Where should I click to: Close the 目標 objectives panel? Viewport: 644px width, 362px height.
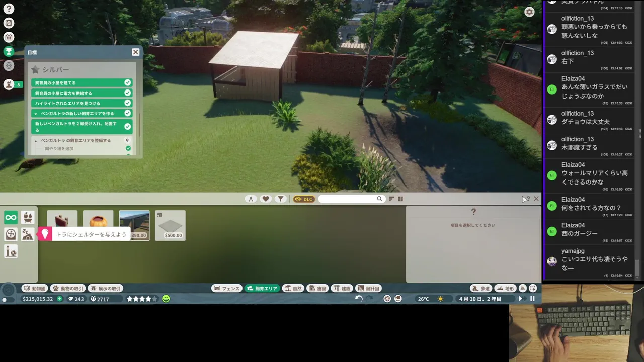(135, 52)
